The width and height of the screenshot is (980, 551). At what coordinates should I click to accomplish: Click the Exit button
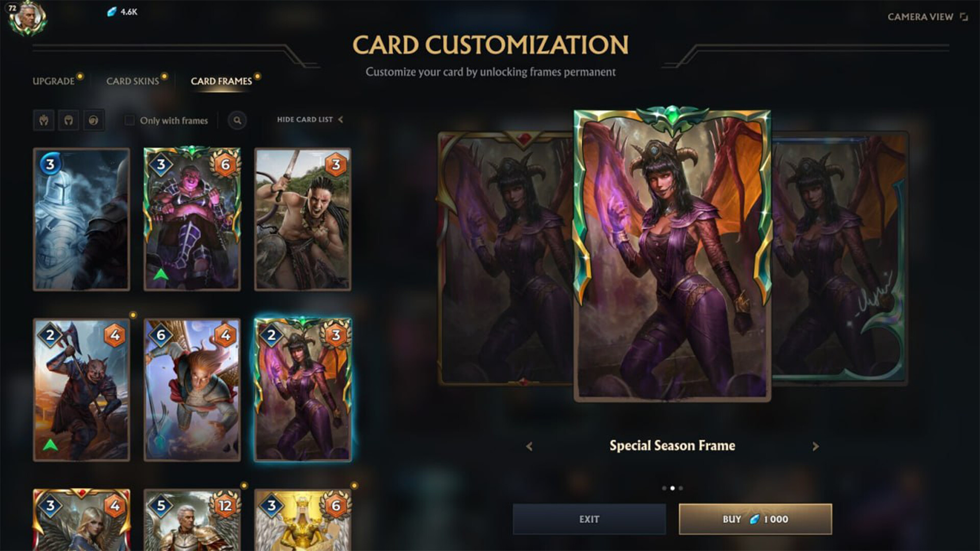(x=590, y=519)
